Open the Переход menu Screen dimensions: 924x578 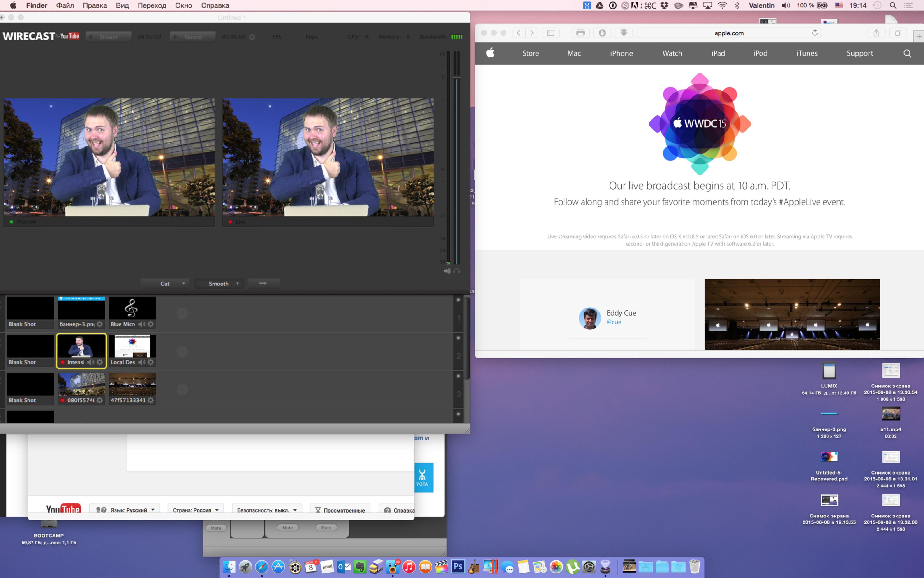pyautogui.click(x=152, y=5)
